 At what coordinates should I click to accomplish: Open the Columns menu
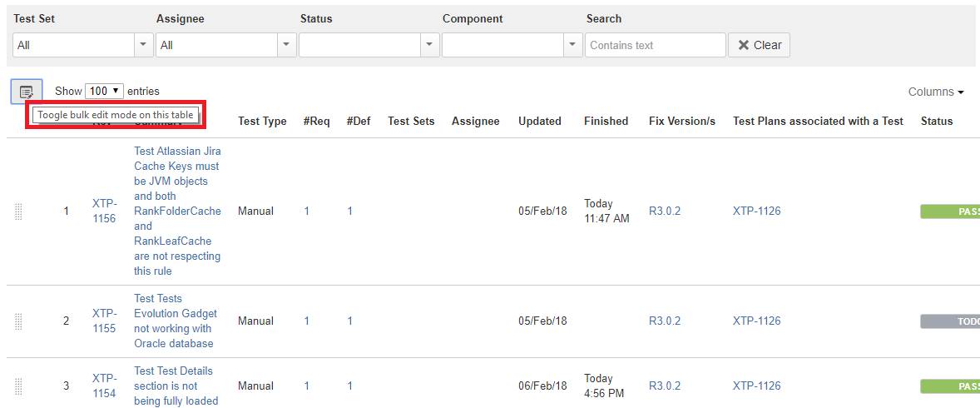coord(936,92)
